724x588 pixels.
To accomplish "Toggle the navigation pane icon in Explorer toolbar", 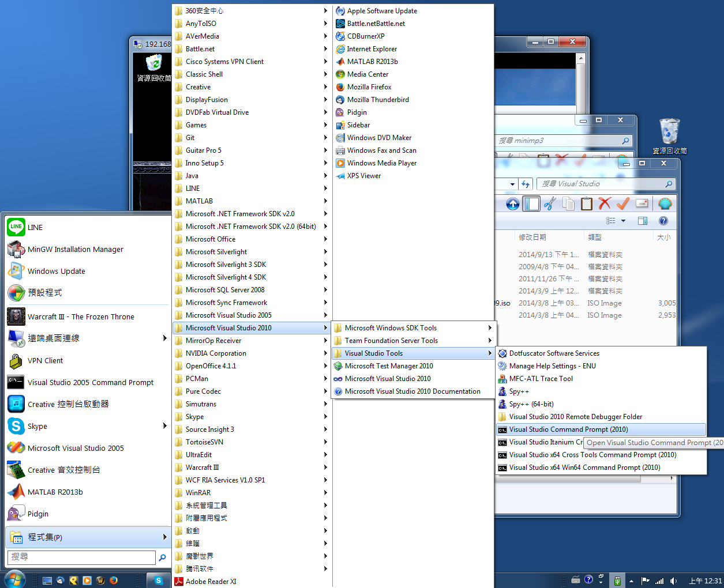I will (x=531, y=203).
